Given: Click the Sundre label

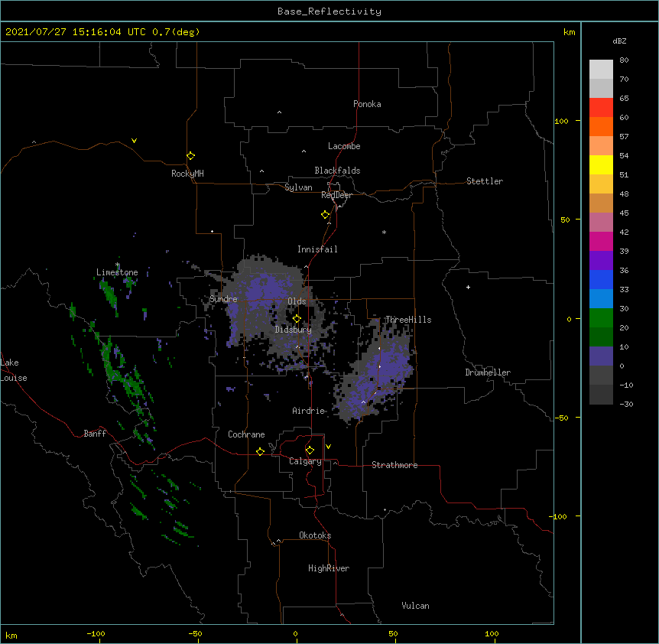Looking at the screenshot, I should pos(223,299).
